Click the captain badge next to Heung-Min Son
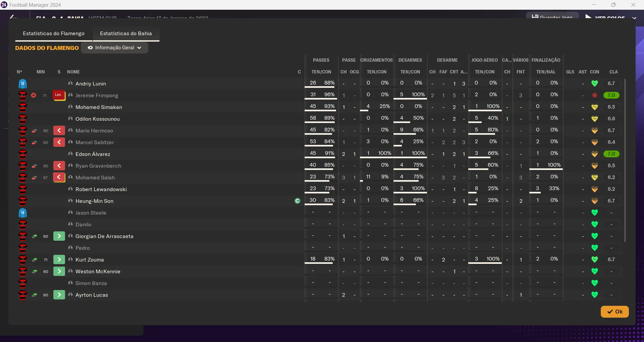Viewport: 644px width, 342px height. point(297,201)
